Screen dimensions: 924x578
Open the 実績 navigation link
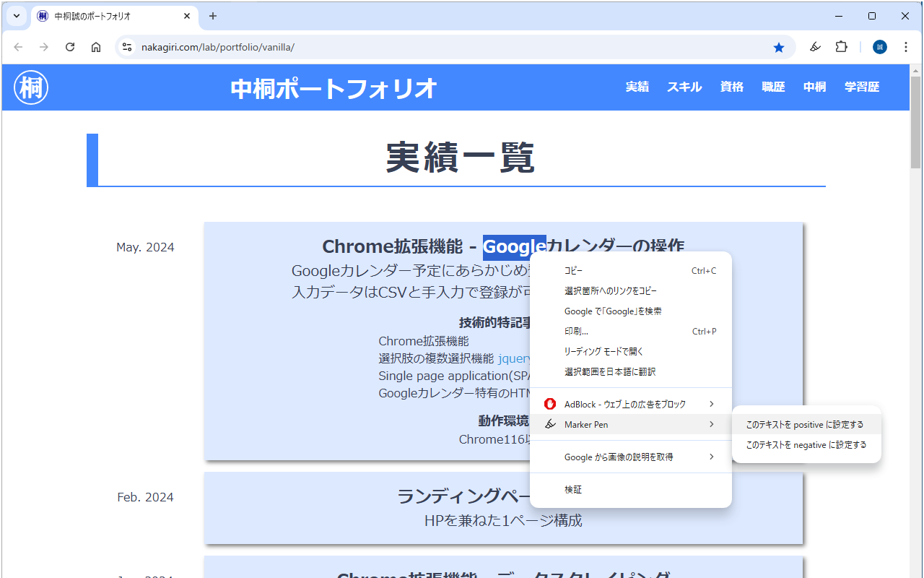(x=637, y=87)
